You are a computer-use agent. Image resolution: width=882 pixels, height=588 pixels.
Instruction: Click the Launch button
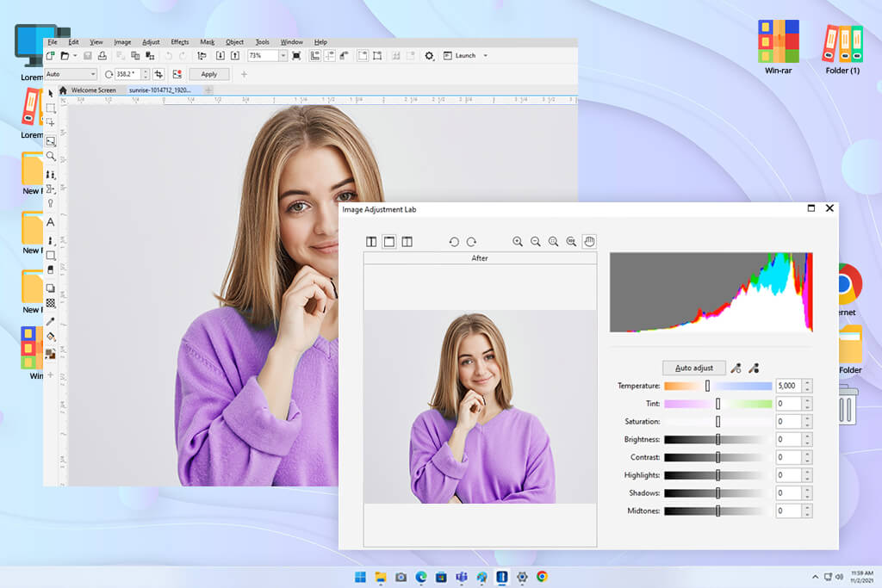click(x=460, y=56)
